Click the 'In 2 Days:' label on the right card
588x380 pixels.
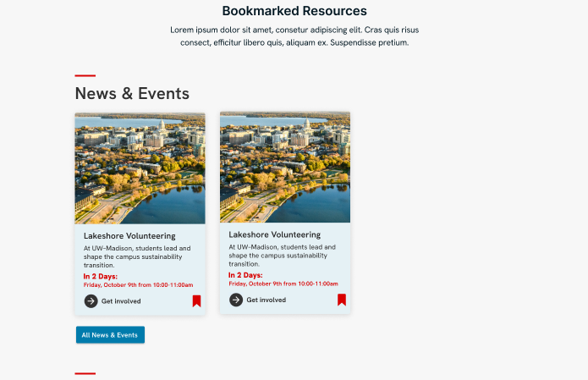(245, 275)
